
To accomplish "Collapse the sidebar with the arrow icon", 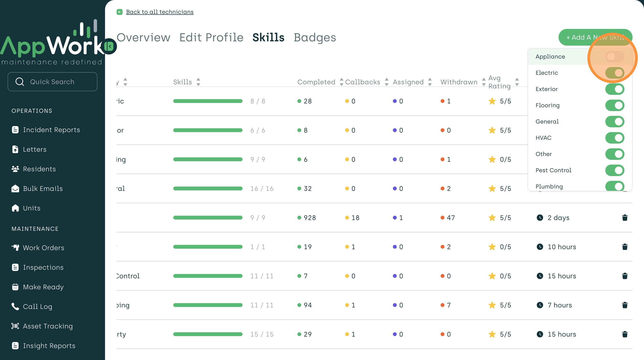I will 110,46.
